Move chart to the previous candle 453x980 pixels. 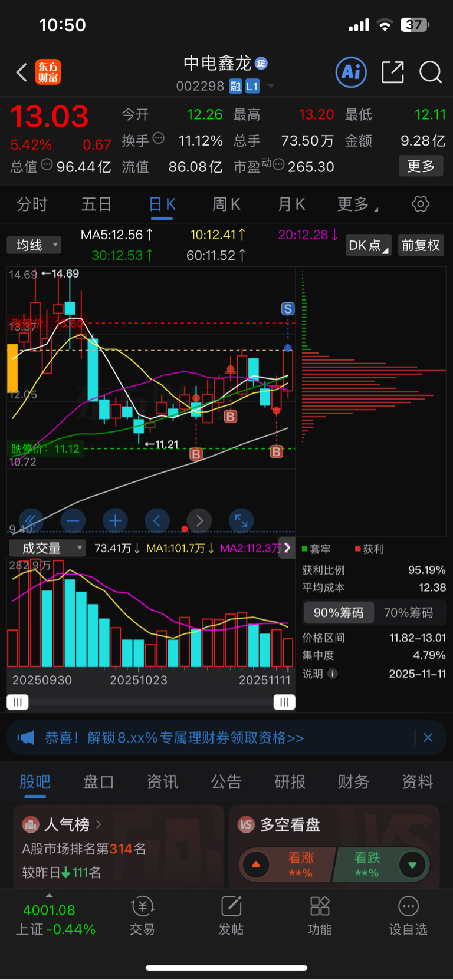[157, 520]
